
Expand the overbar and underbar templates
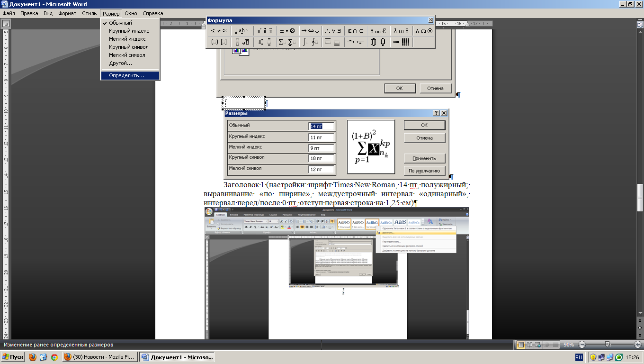[333, 42]
